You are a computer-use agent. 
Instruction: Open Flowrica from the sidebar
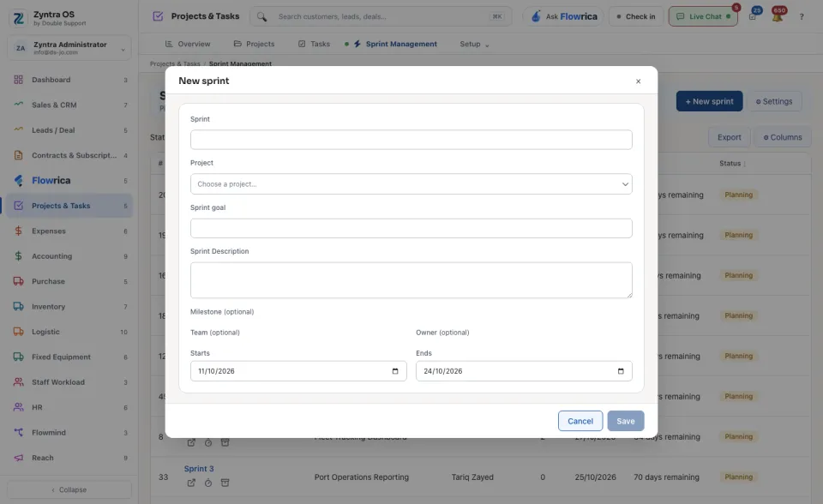pos(69,181)
